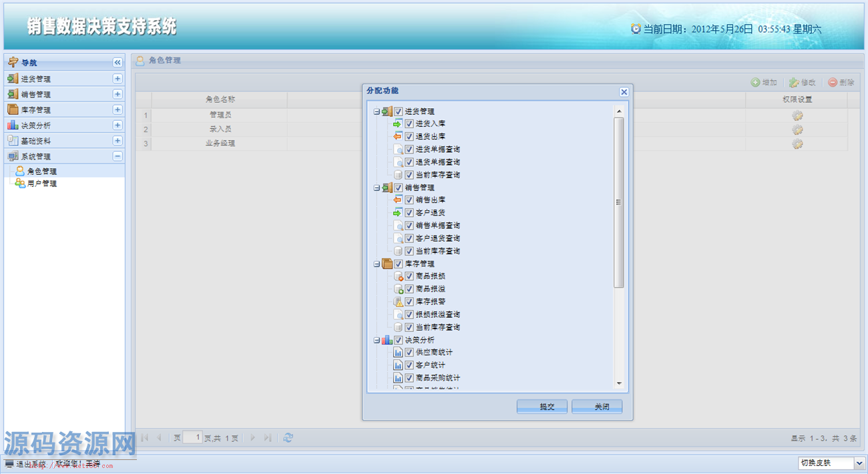Click the 库存管理 box icon in dialog tree
This screenshot has height=474, width=868.
[x=387, y=264]
